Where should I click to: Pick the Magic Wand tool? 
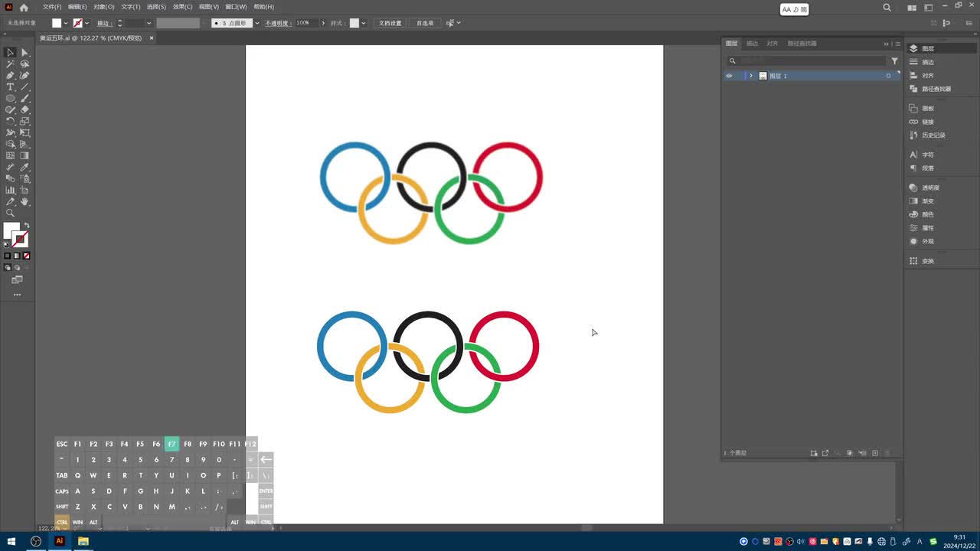point(10,64)
